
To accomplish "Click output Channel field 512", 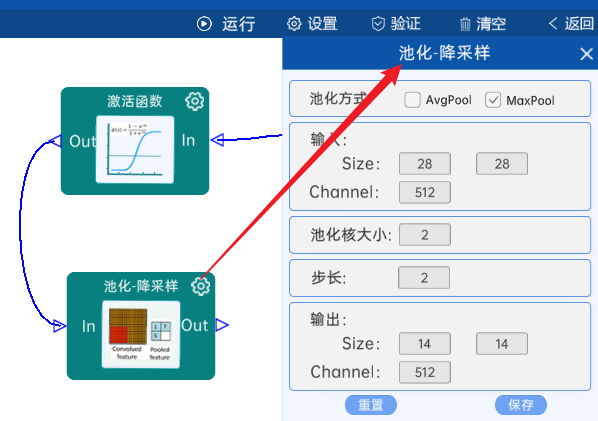I will (x=425, y=373).
